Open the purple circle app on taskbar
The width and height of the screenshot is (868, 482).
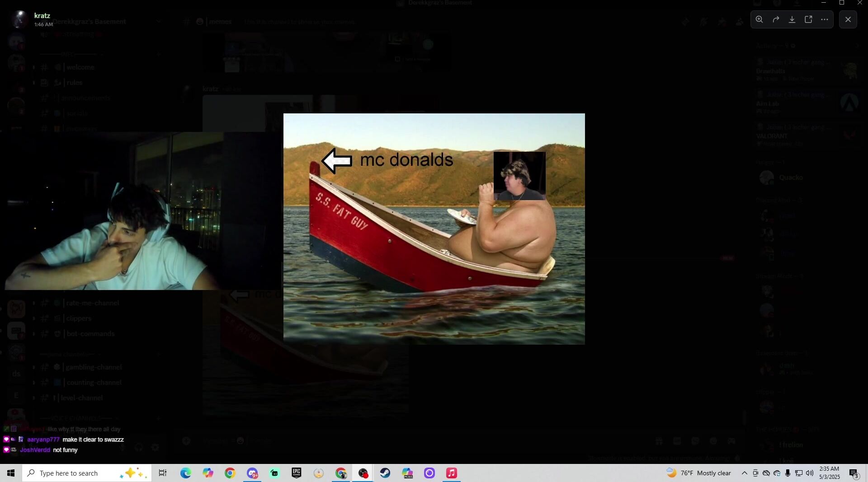(429, 473)
